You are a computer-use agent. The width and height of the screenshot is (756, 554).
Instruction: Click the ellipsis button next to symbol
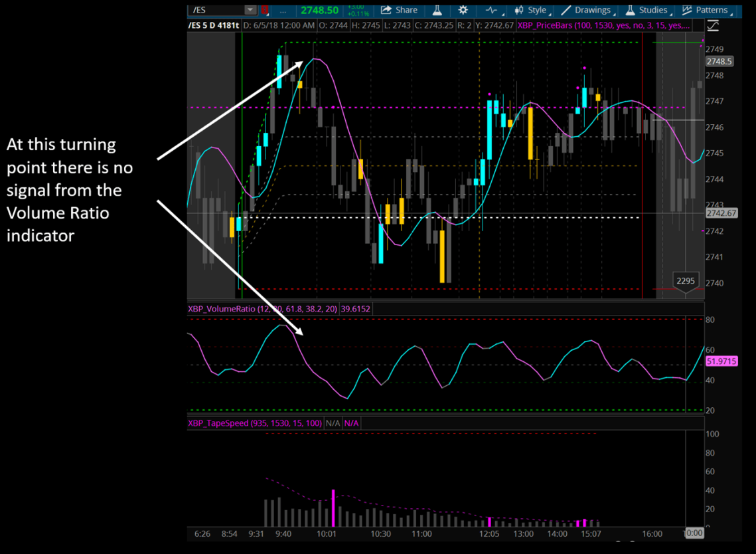(x=283, y=10)
